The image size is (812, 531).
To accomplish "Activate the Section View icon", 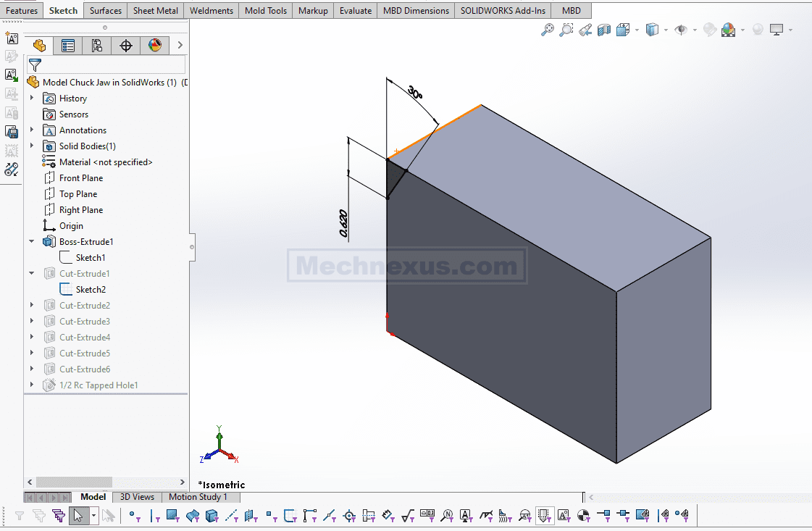I will tap(604, 30).
